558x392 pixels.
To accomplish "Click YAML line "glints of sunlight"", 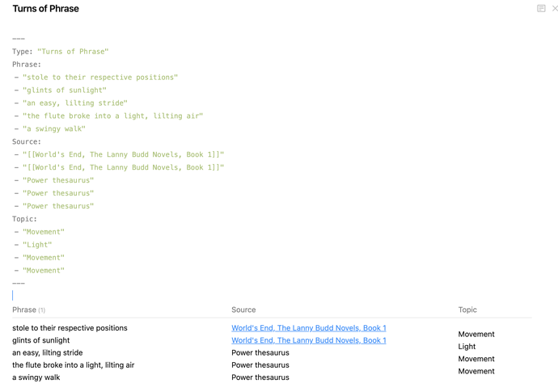I will tap(61, 91).
